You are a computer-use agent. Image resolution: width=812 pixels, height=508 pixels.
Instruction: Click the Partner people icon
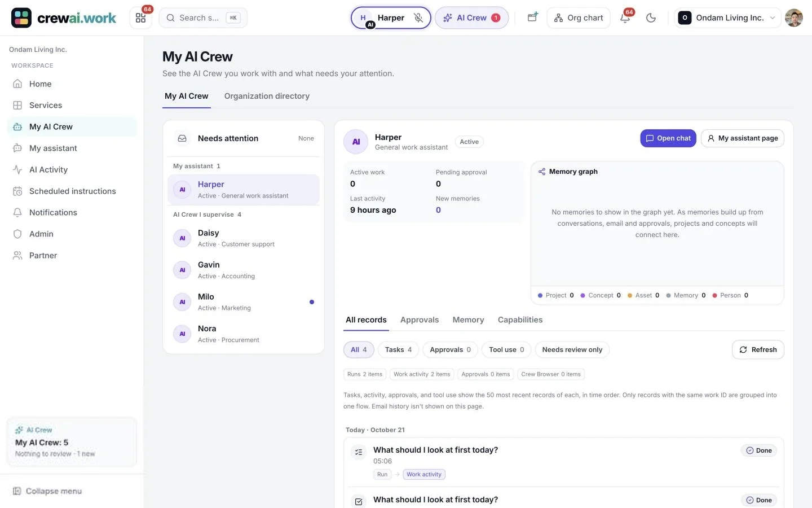coord(17,256)
